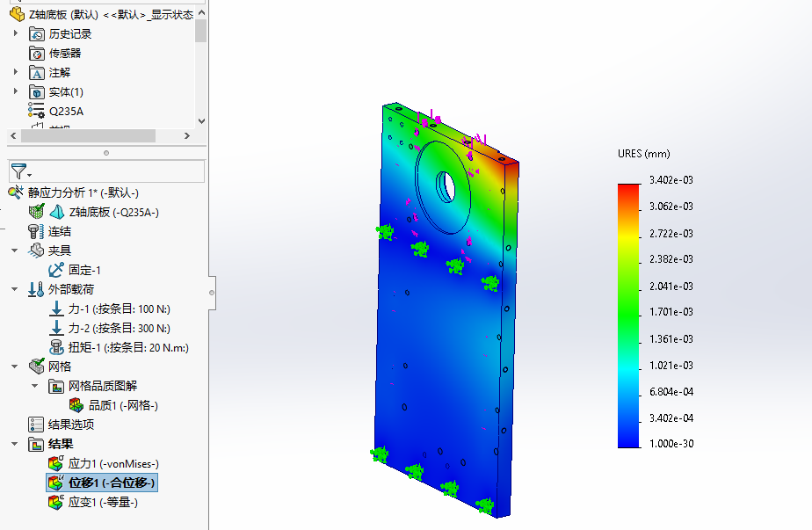This screenshot has width=812, height=530.
Task: Click the panel split handle dot
Action: (x=106, y=153)
